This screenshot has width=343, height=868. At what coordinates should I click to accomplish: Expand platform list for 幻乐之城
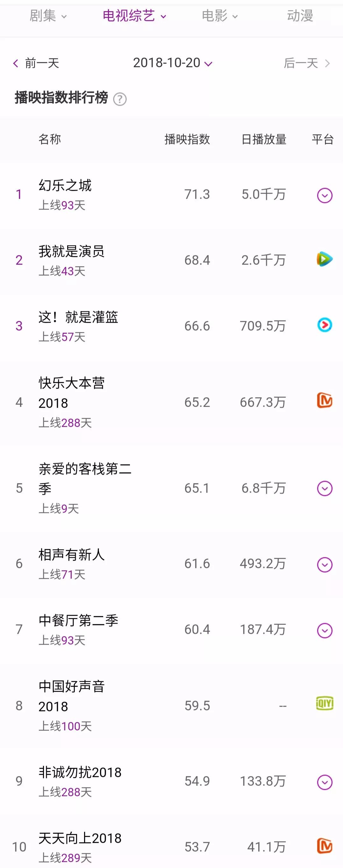(325, 195)
